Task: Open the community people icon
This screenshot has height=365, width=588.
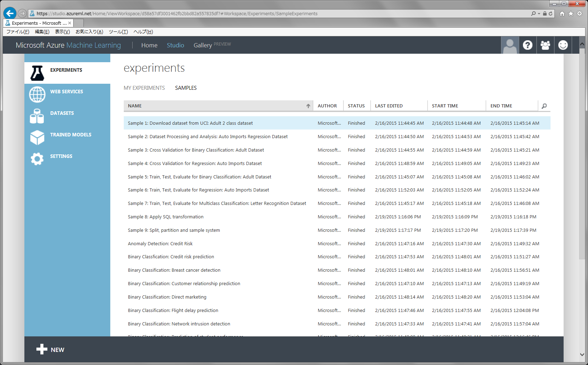Action: click(x=545, y=45)
